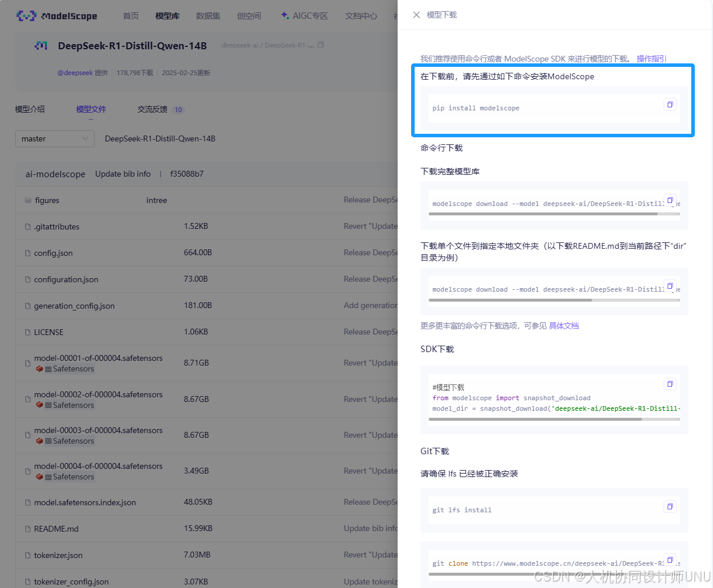The height and width of the screenshot is (588, 713).
Task: Copy the pip install modelscope command
Action: (x=670, y=104)
